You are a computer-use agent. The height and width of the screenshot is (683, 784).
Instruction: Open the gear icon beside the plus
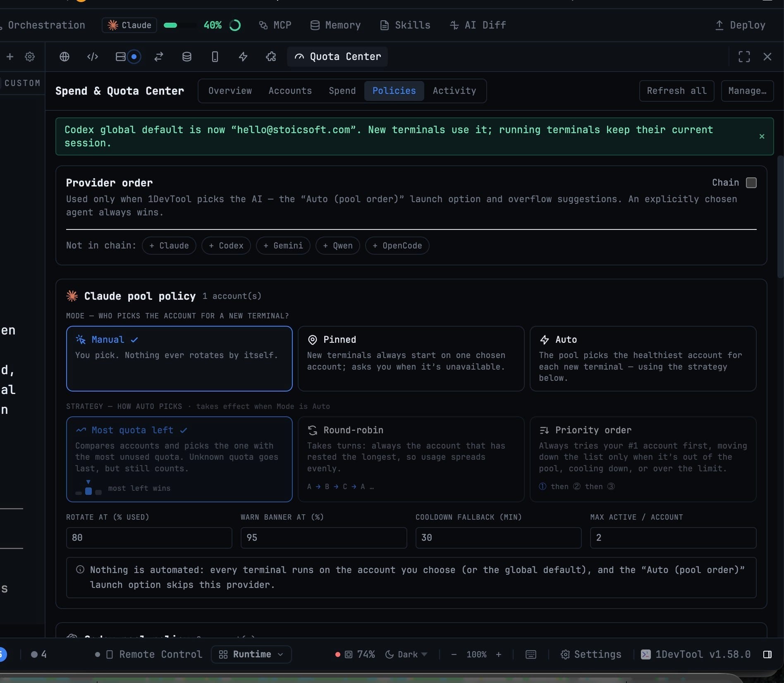(30, 57)
